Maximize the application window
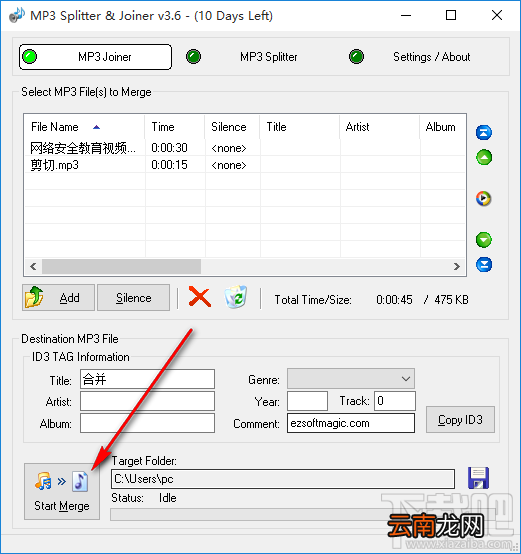Viewport: 521px width, 554px height. click(x=451, y=15)
